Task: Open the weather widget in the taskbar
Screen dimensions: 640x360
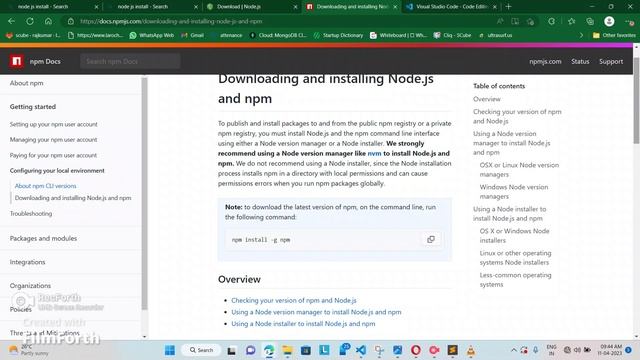Action: pos(29,350)
